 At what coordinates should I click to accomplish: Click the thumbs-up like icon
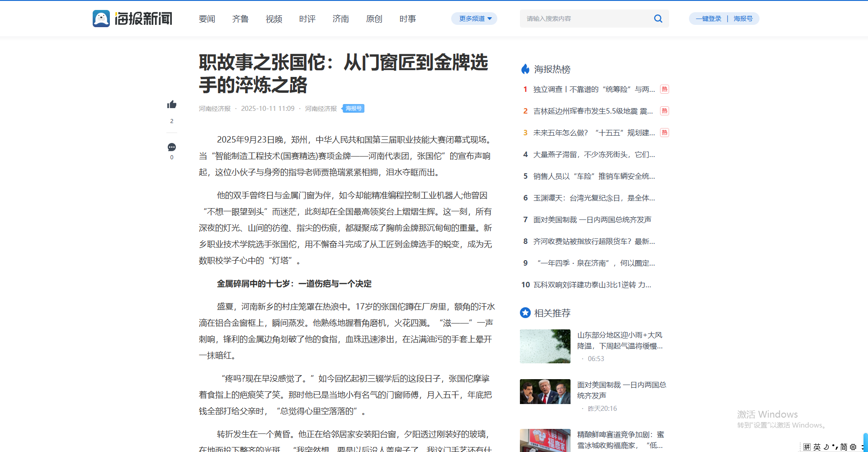coord(172,105)
